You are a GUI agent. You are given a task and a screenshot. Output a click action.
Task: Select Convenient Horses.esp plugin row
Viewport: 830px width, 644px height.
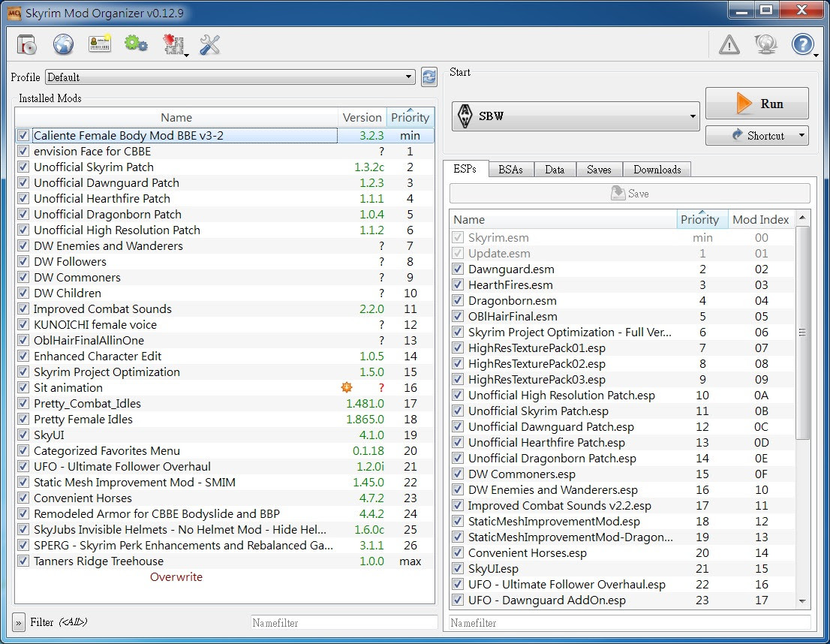pyautogui.click(x=623, y=553)
